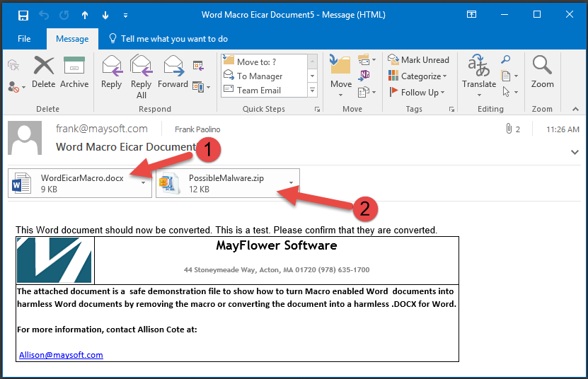Click Tell me what you want to do
This screenshot has width=588, height=379.
coord(168,39)
